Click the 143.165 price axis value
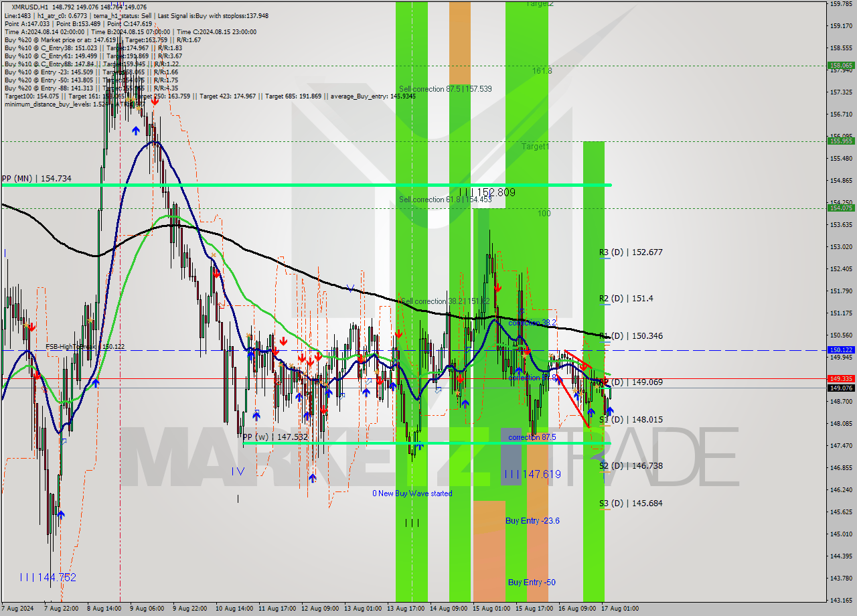 point(841,600)
